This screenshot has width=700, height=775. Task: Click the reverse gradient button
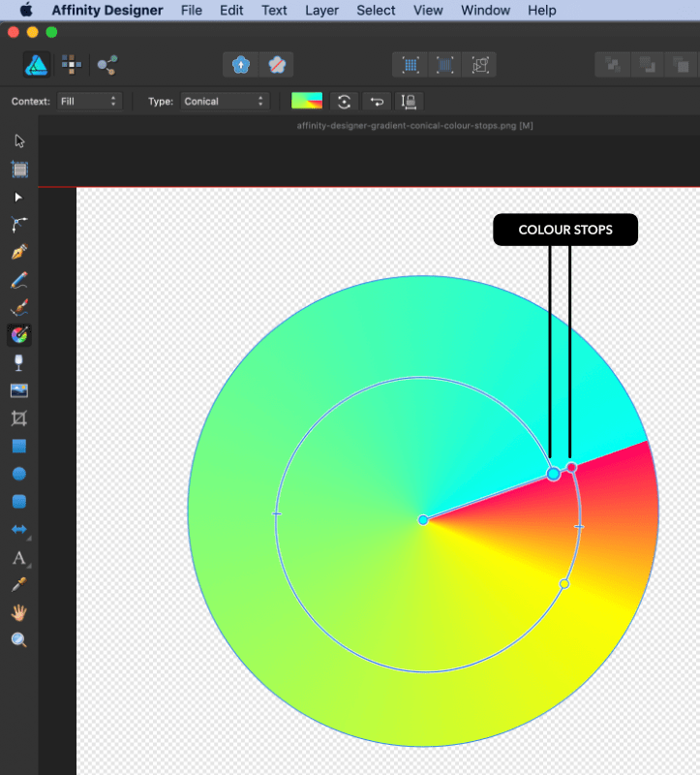pyautogui.click(x=376, y=102)
